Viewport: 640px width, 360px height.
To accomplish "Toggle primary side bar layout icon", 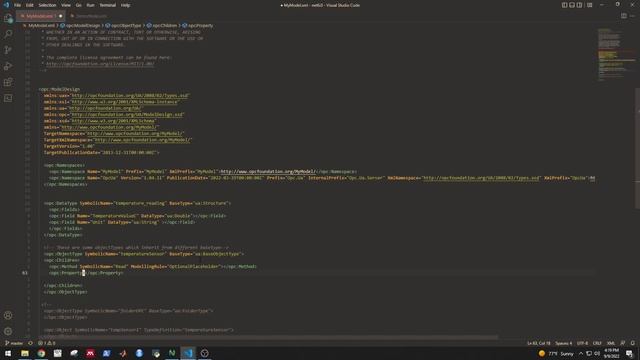I will (564, 5).
